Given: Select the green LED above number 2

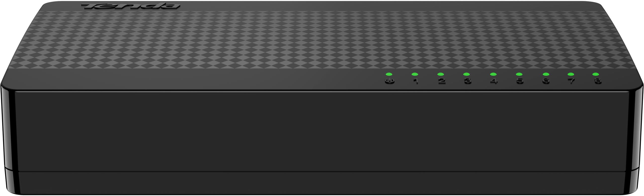Looking at the screenshot, I should [x=440, y=74].
